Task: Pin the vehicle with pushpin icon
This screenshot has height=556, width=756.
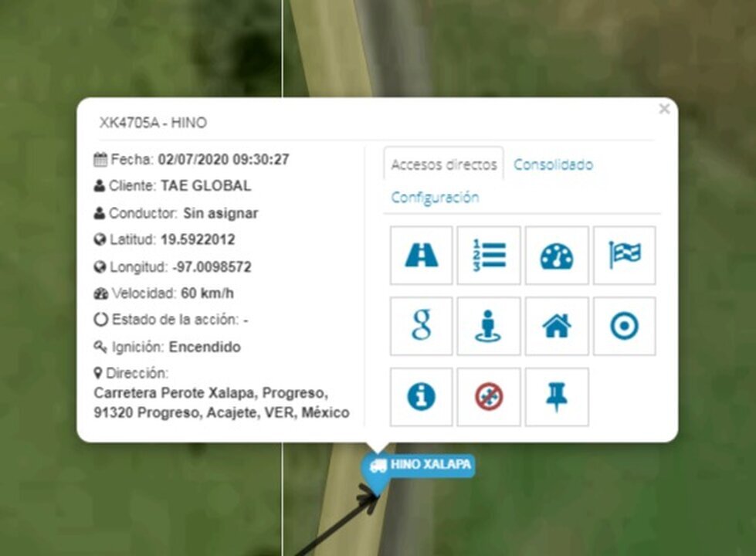Action: pos(557,397)
